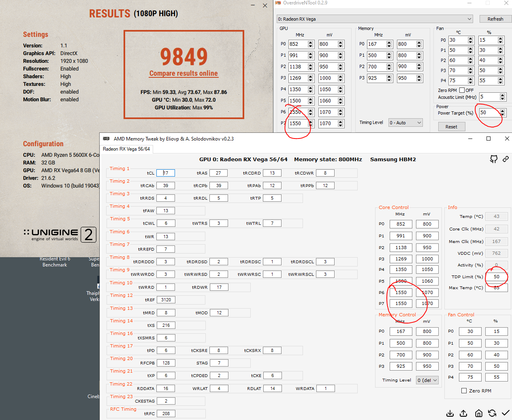Open Memory Tweak Timing Level dropdown
Screen dimensions: 512x420
tap(427, 380)
